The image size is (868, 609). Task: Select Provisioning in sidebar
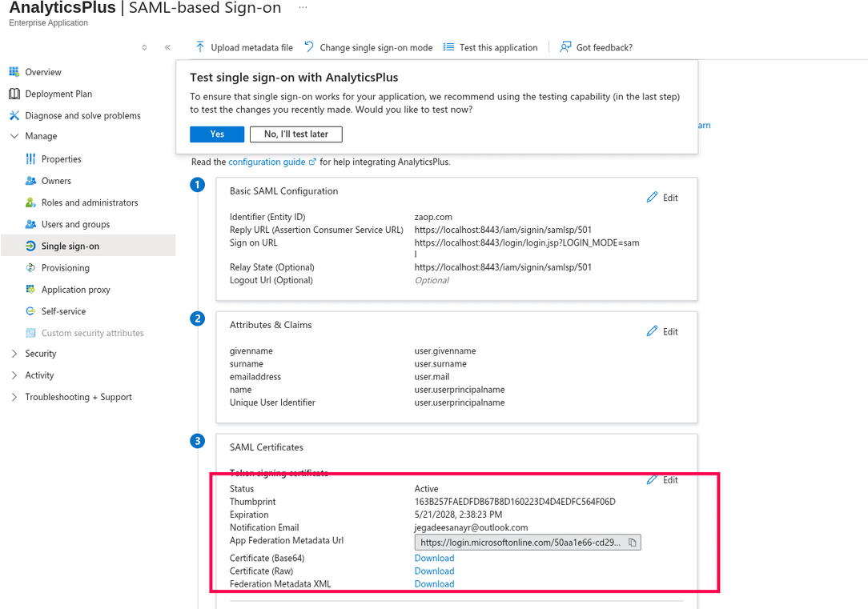[x=66, y=268]
